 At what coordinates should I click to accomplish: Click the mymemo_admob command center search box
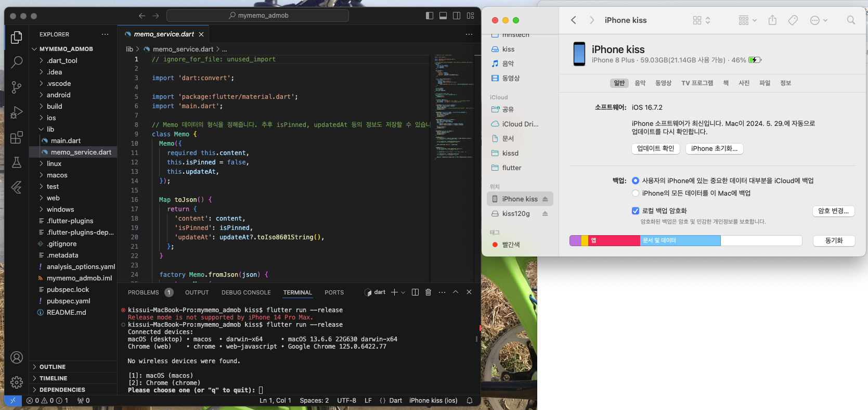point(258,16)
